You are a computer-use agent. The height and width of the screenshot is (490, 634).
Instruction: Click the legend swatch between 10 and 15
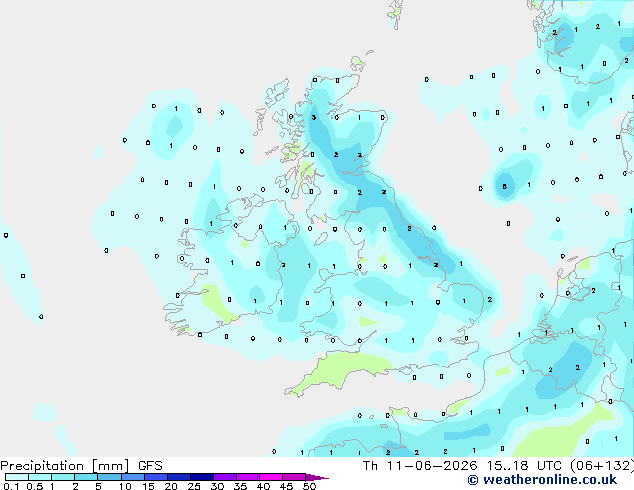tap(132, 477)
